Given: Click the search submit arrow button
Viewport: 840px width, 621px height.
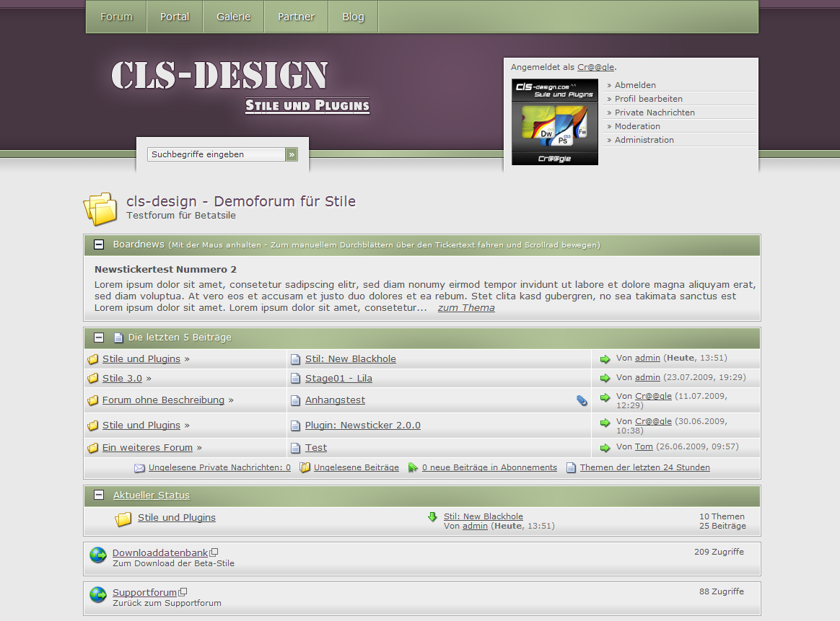Looking at the screenshot, I should 291,154.
